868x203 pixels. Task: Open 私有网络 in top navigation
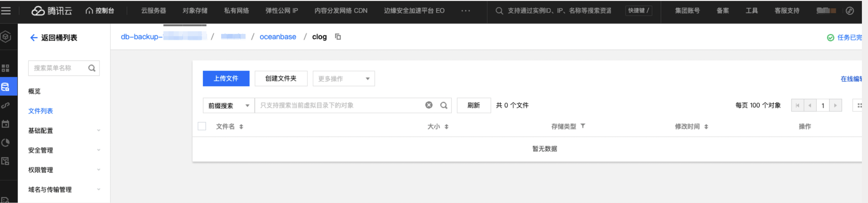[236, 11]
